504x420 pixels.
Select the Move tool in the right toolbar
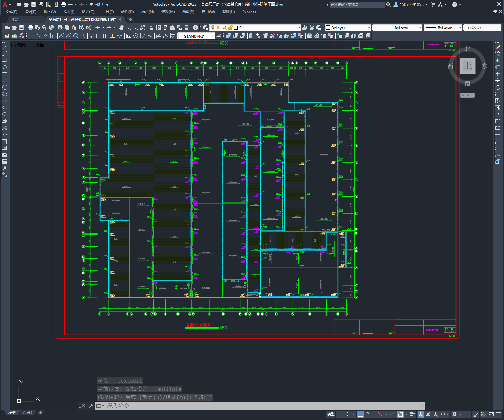pyautogui.click(x=498, y=81)
